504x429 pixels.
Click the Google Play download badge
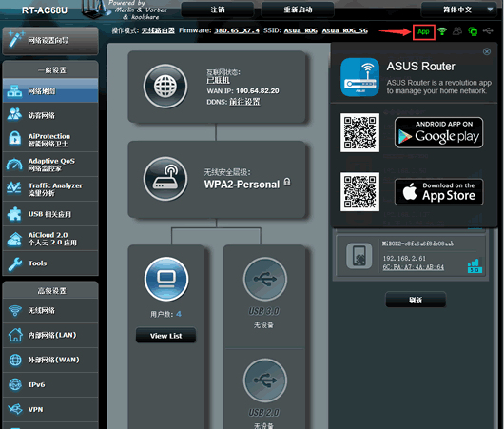point(438,132)
